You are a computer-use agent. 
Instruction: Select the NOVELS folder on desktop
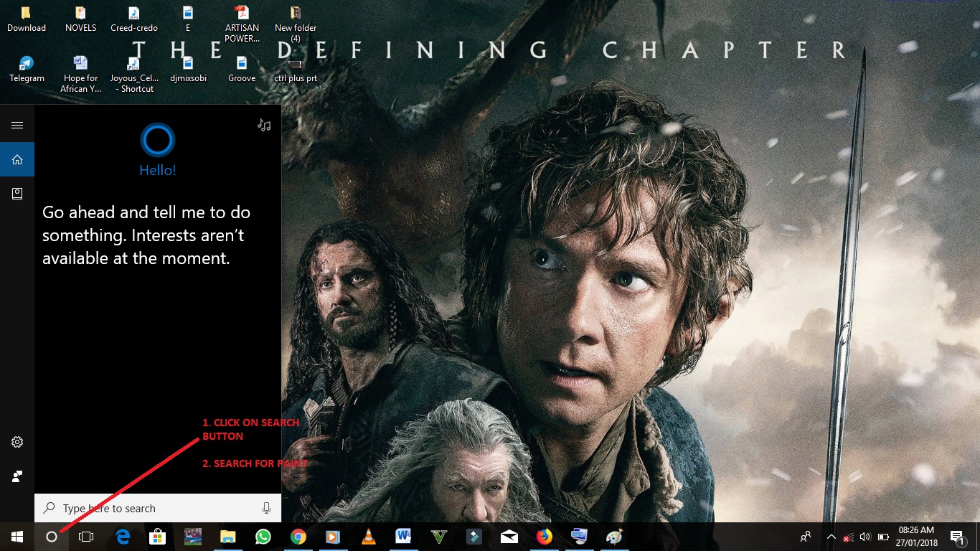coord(80,20)
